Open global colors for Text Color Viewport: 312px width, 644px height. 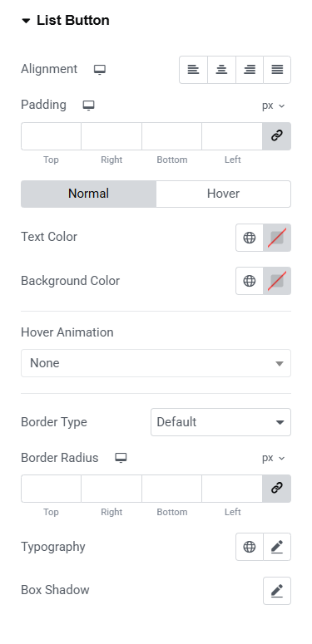pos(250,238)
